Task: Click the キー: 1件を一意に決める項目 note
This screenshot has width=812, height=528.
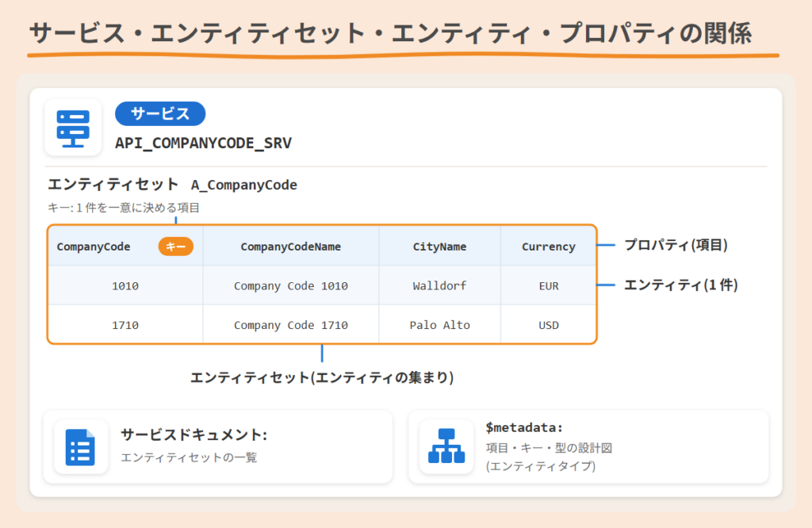Action: tap(124, 208)
